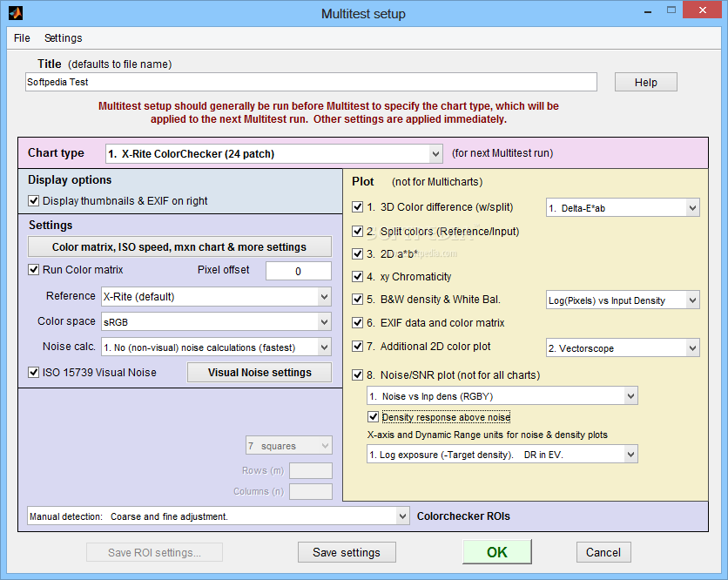Screen dimensions: 728x580
Task: Open the Color space dropdown
Action: [x=216, y=322]
